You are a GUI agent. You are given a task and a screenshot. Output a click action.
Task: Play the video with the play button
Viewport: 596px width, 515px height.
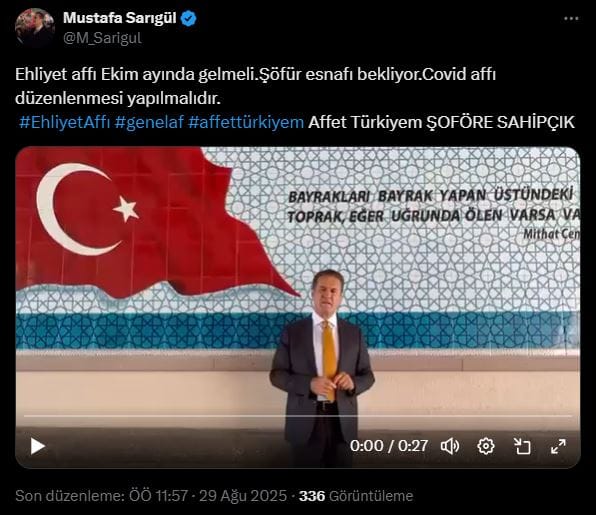(38, 446)
